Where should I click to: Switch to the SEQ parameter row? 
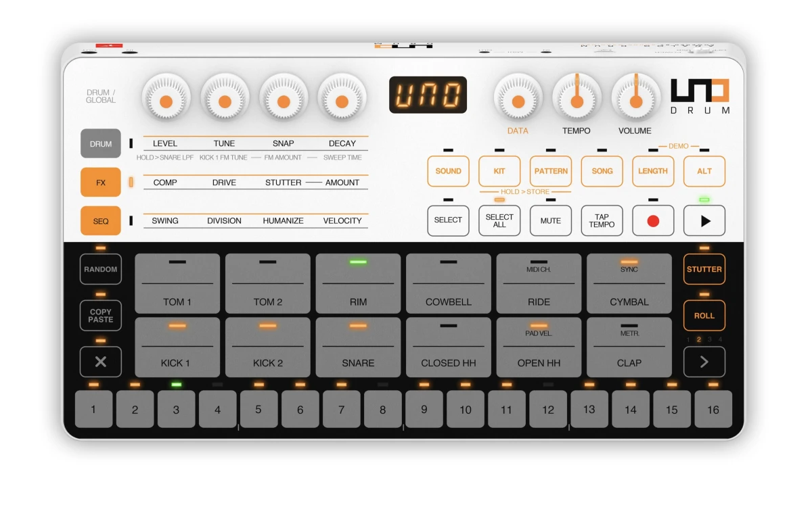(100, 220)
